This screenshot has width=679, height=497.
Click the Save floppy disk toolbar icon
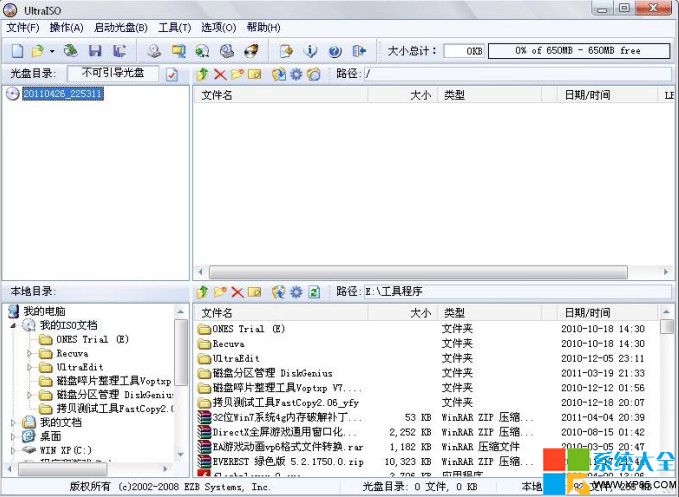tap(96, 50)
